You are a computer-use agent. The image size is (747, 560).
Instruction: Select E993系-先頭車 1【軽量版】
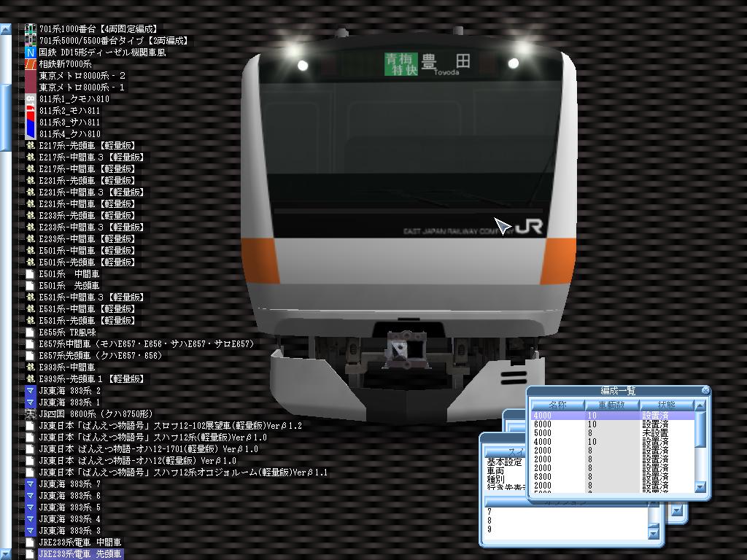click(x=91, y=379)
